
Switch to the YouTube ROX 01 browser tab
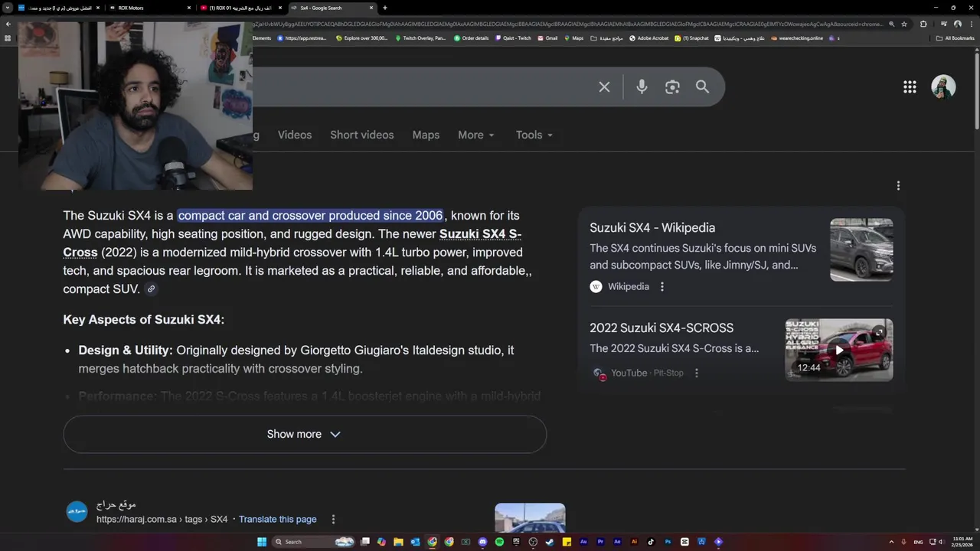click(240, 8)
